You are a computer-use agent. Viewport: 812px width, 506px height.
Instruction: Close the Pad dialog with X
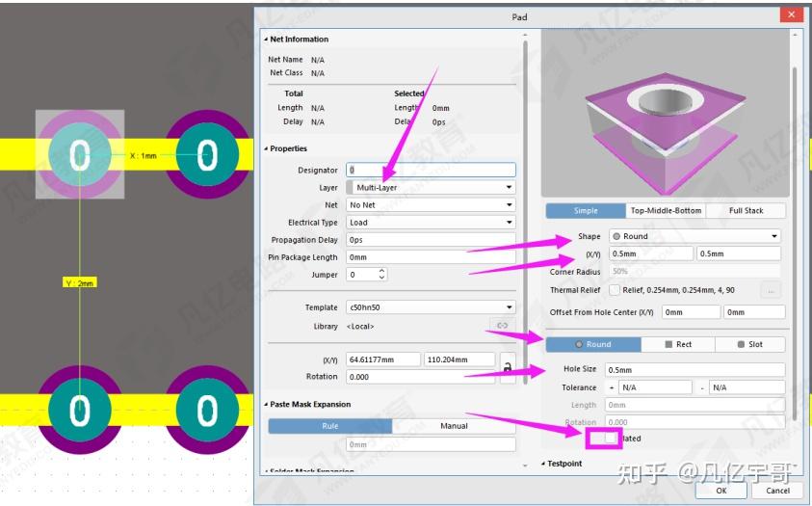pyautogui.click(x=791, y=14)
